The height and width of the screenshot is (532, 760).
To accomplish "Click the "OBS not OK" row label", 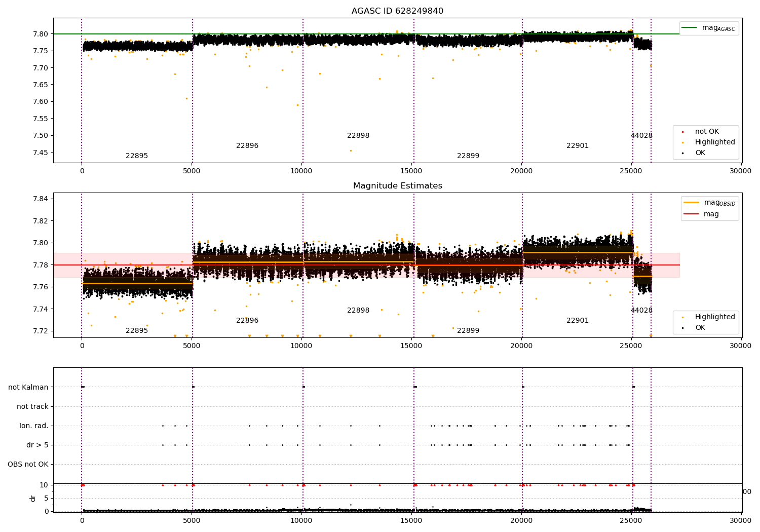I will [x=28, y=465].
